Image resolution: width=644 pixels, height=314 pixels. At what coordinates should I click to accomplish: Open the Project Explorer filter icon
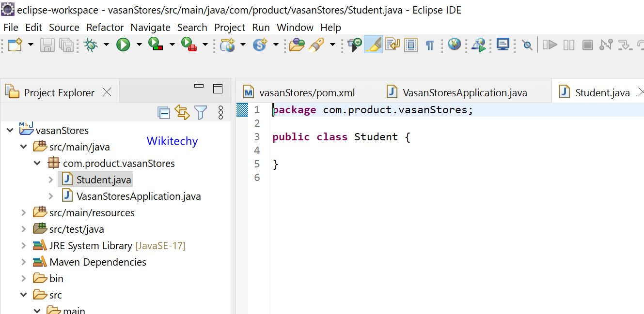201,112
